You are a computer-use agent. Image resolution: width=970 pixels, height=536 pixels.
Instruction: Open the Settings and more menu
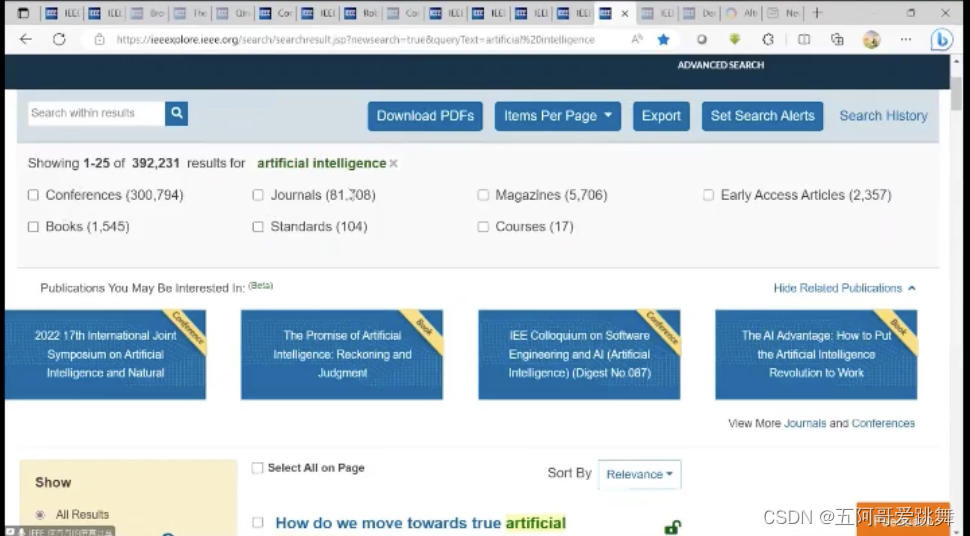point(906,40)
